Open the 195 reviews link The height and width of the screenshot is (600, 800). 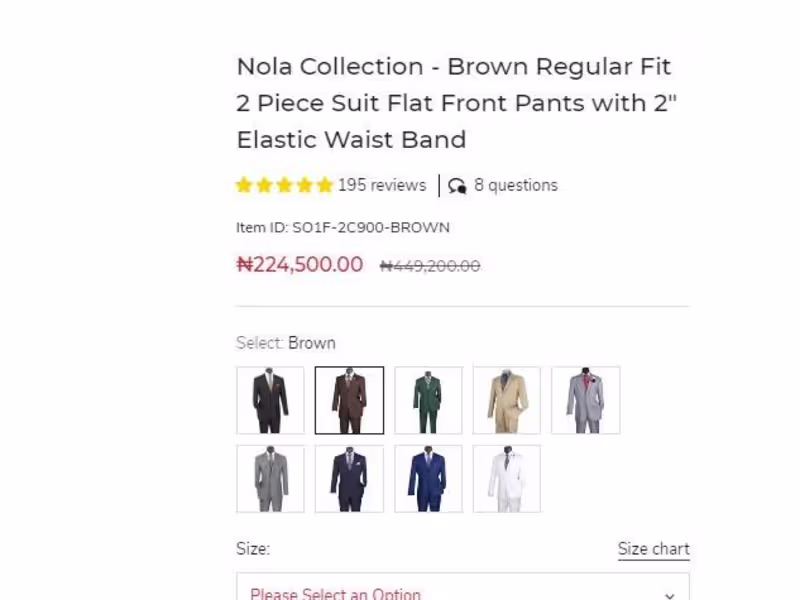(382, 185)
